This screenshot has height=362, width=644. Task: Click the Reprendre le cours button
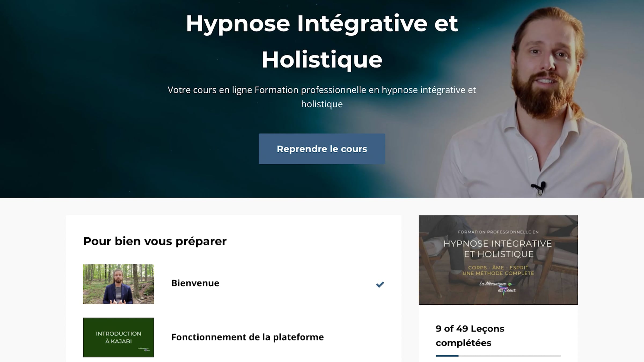(x=322, y=149)
